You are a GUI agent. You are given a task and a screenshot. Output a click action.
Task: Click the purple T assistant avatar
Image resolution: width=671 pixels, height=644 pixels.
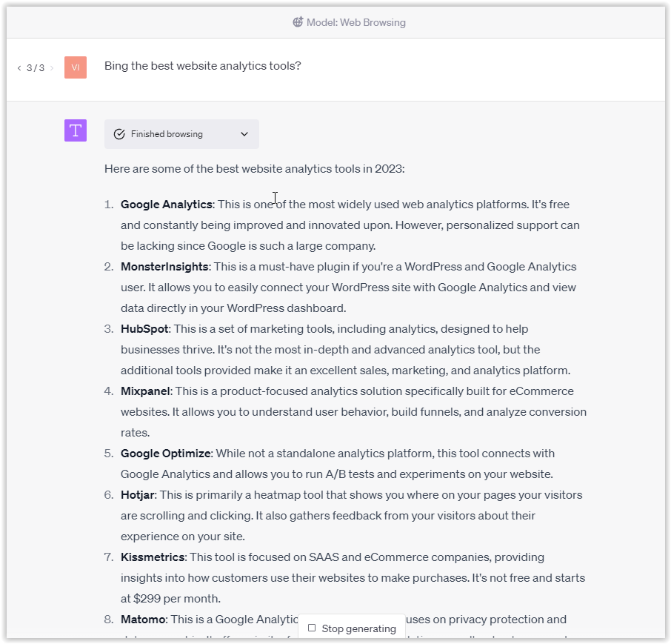(75, 130)
